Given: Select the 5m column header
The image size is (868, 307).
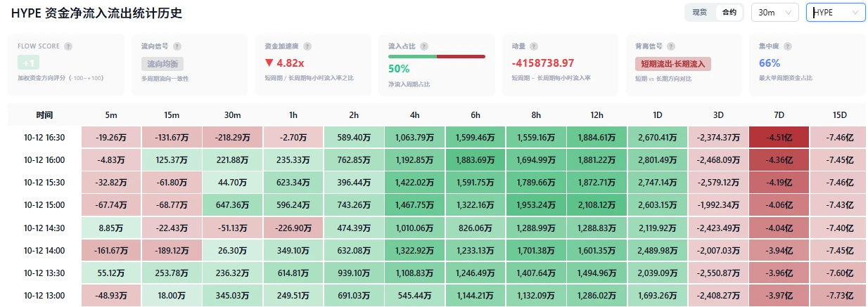Looking at the screenshot, I should (x=112, y=115).
